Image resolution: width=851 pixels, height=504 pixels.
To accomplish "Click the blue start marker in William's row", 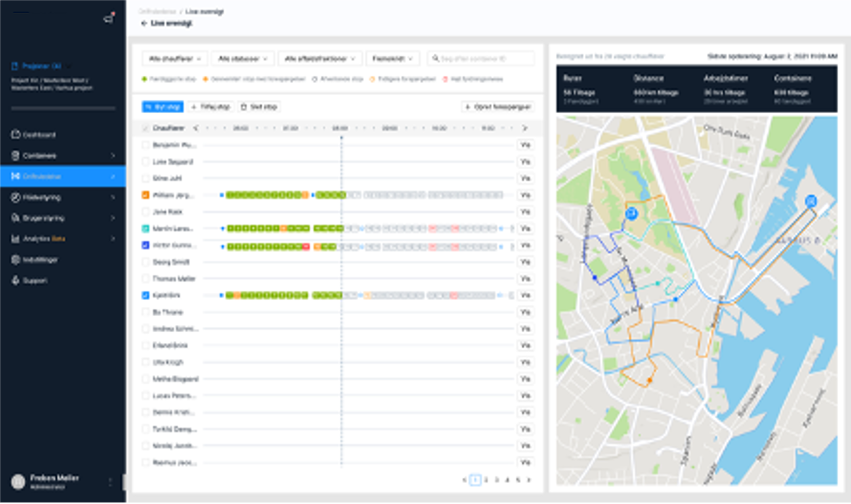I will point(222,195).
